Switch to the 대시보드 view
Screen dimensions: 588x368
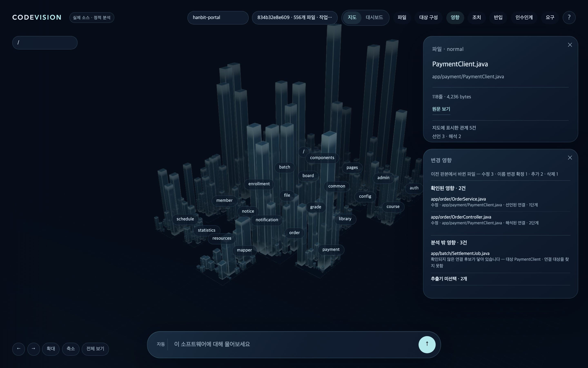point(374,18)
